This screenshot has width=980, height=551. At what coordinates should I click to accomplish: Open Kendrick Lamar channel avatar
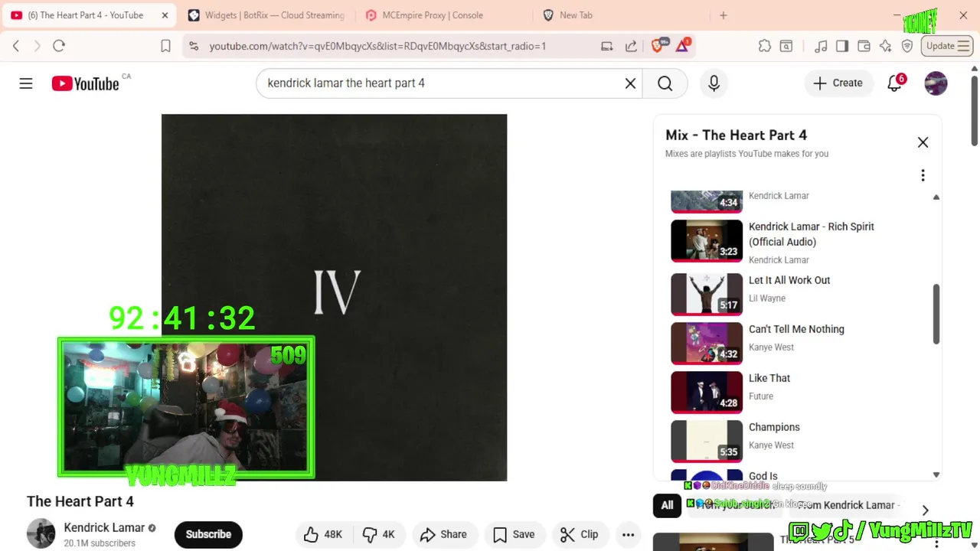41,533
